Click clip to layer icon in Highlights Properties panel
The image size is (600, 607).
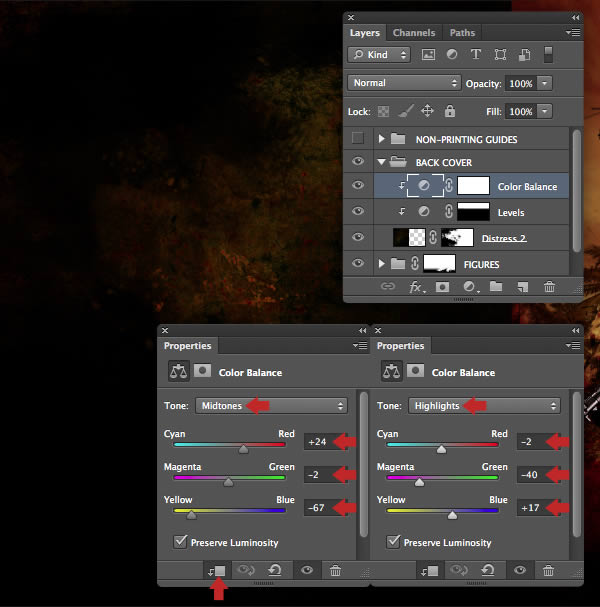[x=429, y=571]
